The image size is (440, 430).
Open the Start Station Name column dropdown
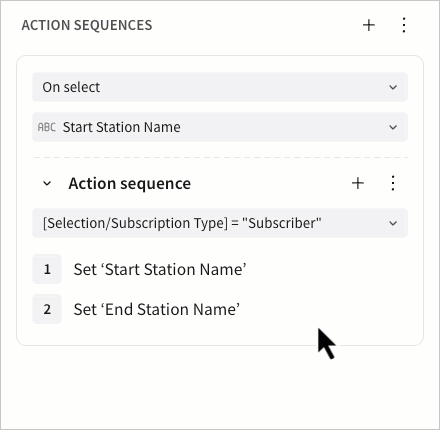pos(220,127)
